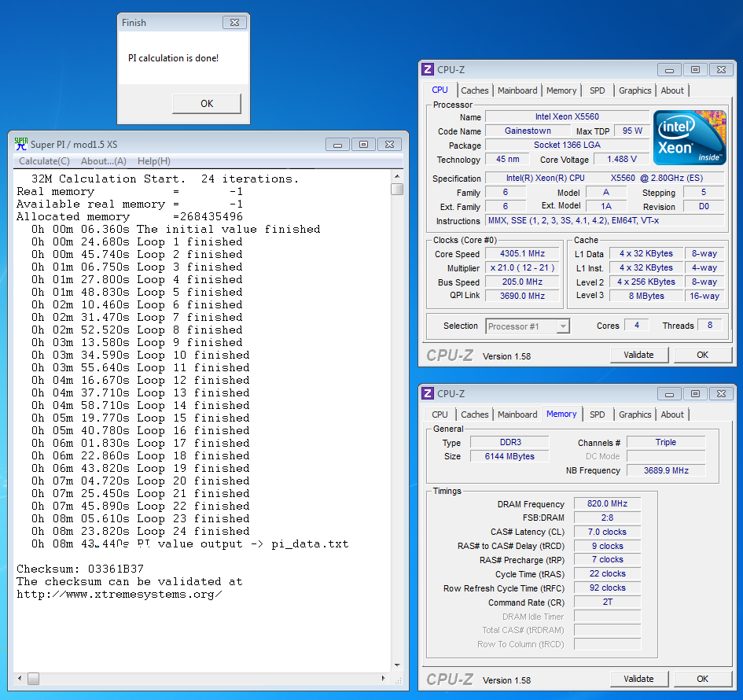The image size is (743, 700).
Task: Click the 205.0 MHz bus speed value
Action: click(522, 282)
